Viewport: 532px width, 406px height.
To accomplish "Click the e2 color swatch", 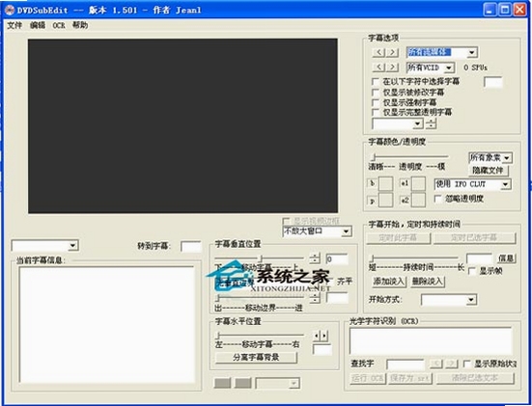I will coord(418,200).
